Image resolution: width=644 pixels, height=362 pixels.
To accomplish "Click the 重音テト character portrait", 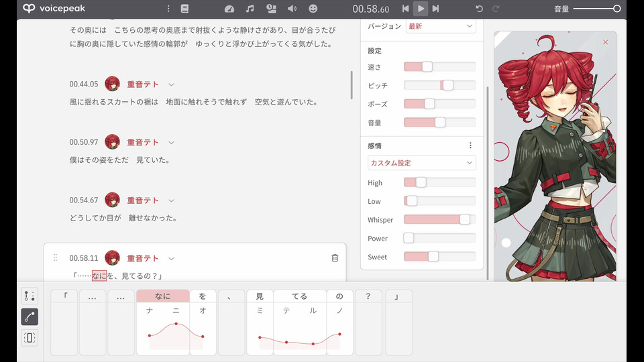I will (555, 156).
